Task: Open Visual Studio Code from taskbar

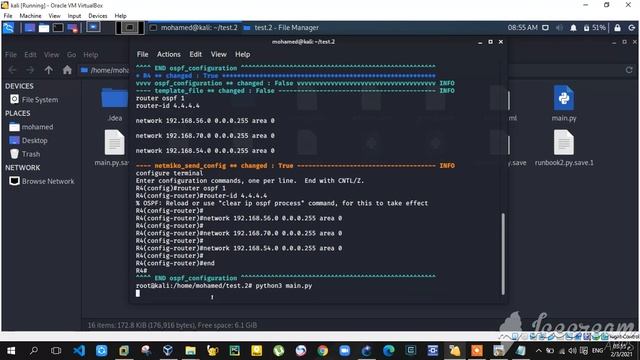Action: (x=79, y=351)
